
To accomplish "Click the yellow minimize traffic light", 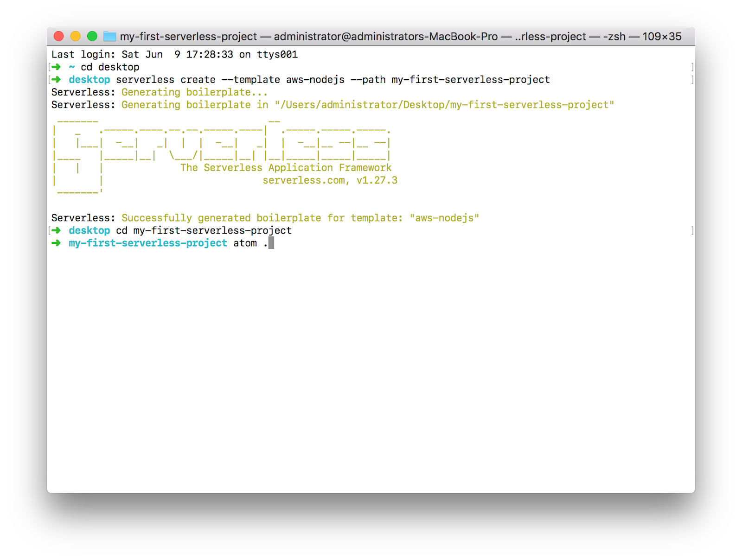I will click(x=76, y=35).
